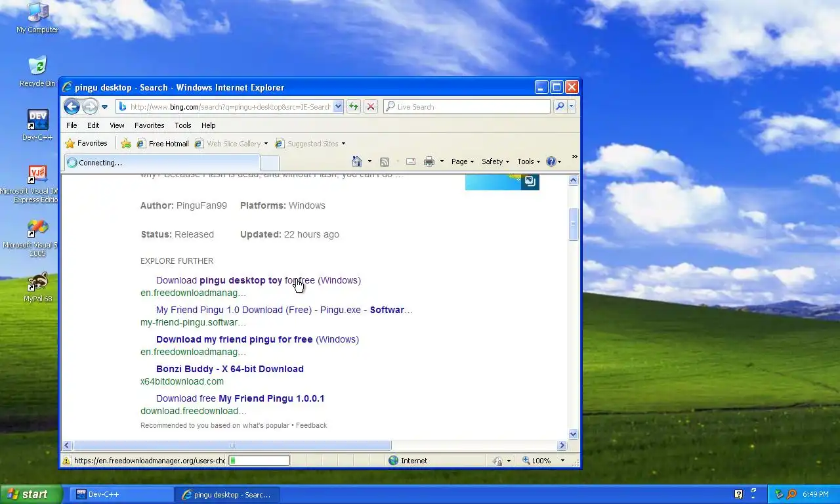Open the Help menu

[208, 125]
